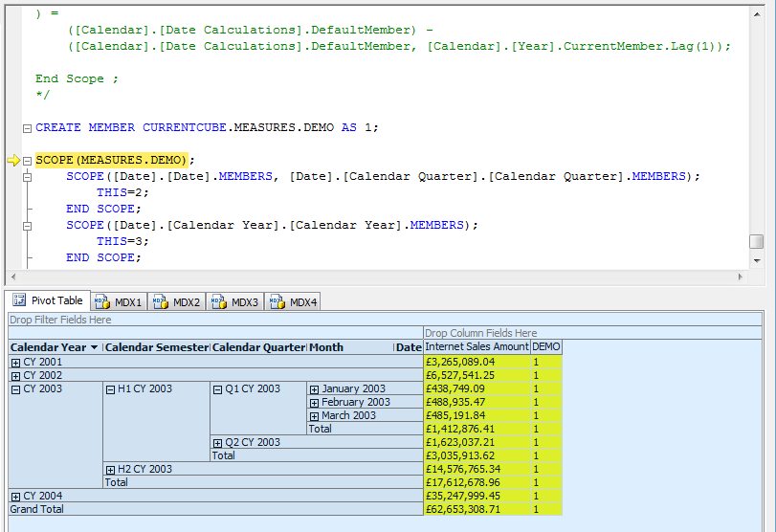Collapse CY 2003 row
Screen dimensions: 776x532
pyautogui.click(x=15, y=389)
